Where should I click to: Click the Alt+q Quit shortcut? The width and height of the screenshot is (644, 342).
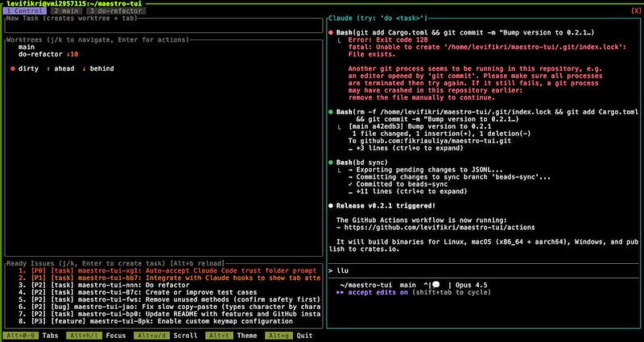tap(289, 336)
